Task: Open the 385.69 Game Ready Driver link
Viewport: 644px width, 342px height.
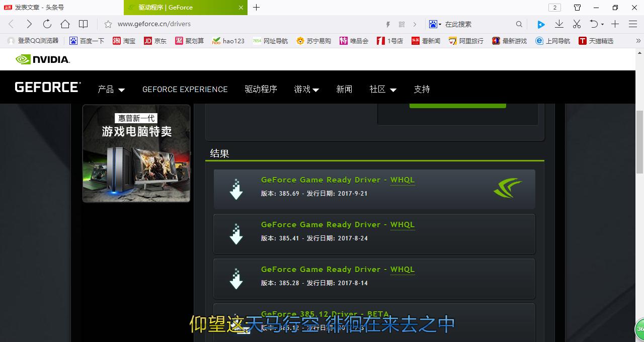Action: click(338, 180)
